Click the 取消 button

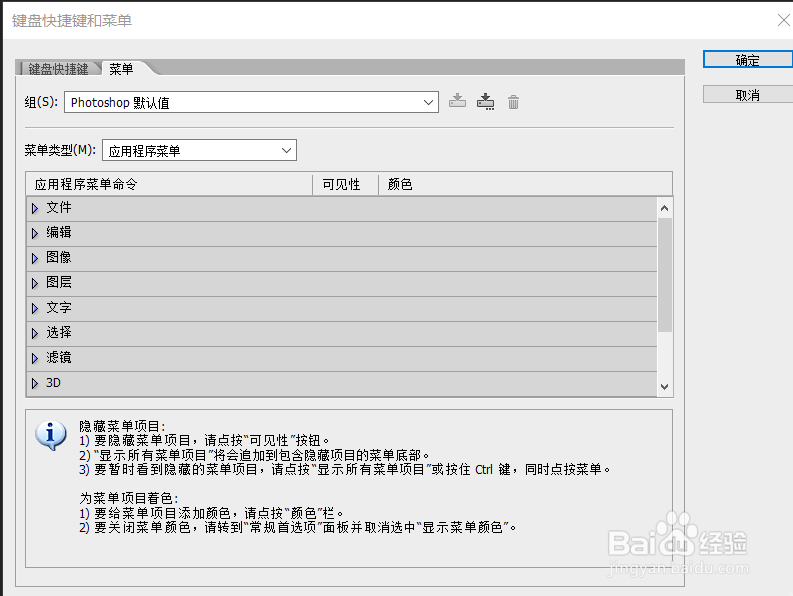click(747, 95)
